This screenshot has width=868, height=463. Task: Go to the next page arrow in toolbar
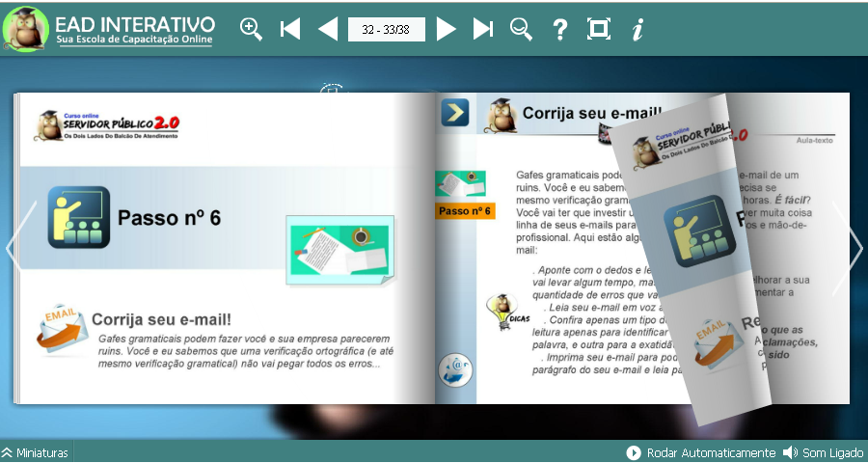coord(446,29)
